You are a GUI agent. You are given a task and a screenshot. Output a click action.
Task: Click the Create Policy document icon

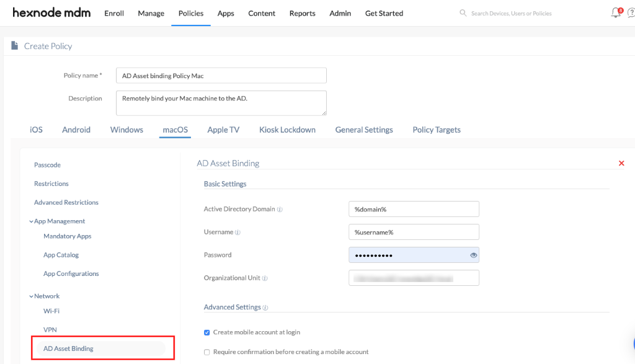(15, 46)
